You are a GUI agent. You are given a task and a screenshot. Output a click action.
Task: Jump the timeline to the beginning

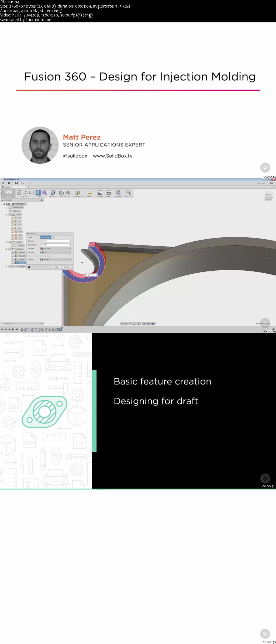(2, 329)
